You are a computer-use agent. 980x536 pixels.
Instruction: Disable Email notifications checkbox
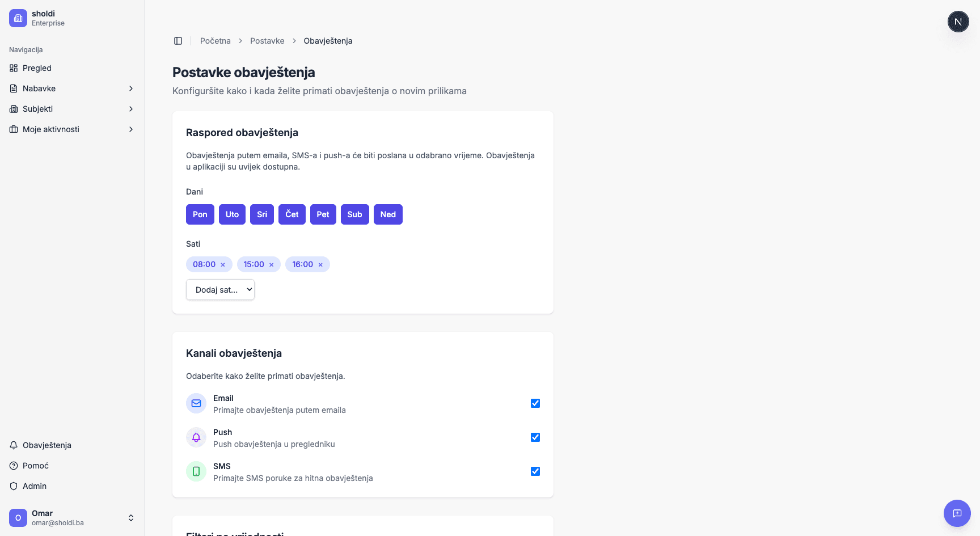(x=535, y=403)
